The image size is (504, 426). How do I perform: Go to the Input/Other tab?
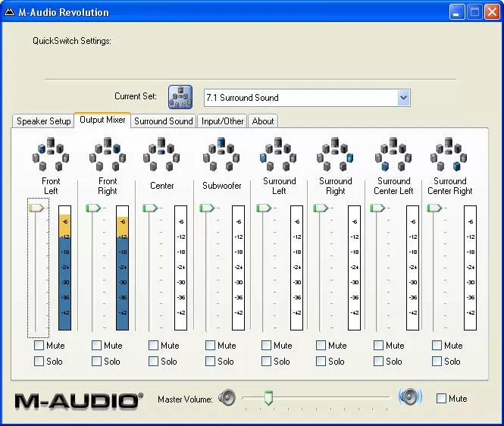click(222, 121)
